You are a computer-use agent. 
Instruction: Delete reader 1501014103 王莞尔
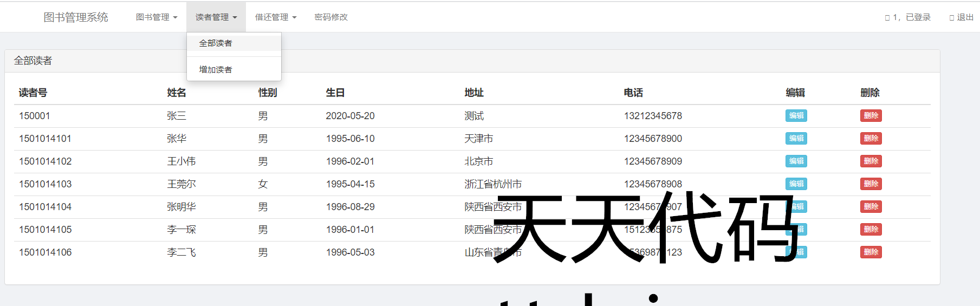(871, 184)
